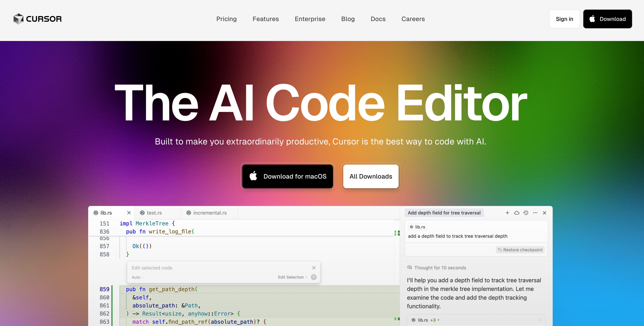
Task: Close the chat panel with X
Action: pyautogui.click(x=544, y=213)
